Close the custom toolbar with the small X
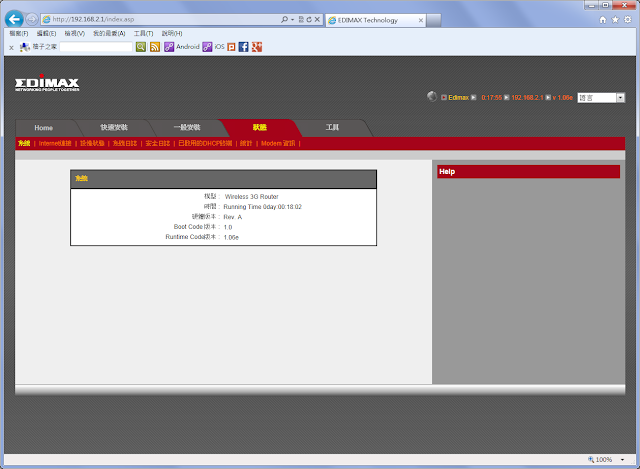 [11, 48]
